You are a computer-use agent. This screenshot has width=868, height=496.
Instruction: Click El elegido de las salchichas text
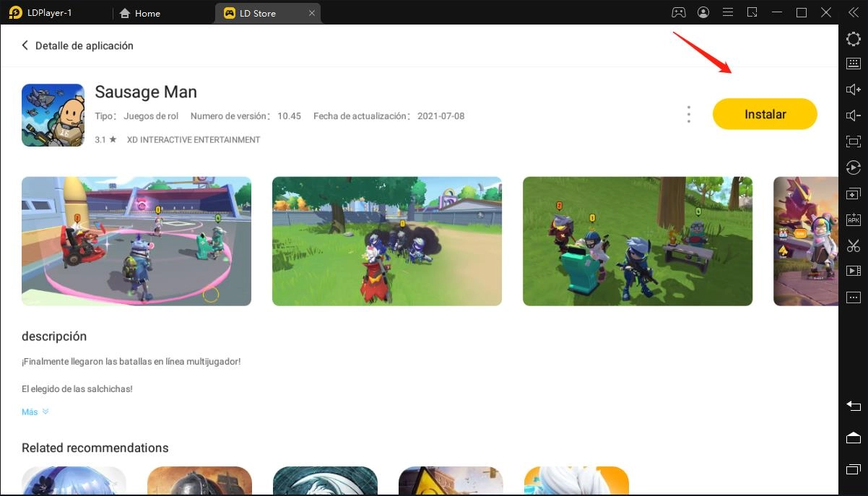pos(77,388)
